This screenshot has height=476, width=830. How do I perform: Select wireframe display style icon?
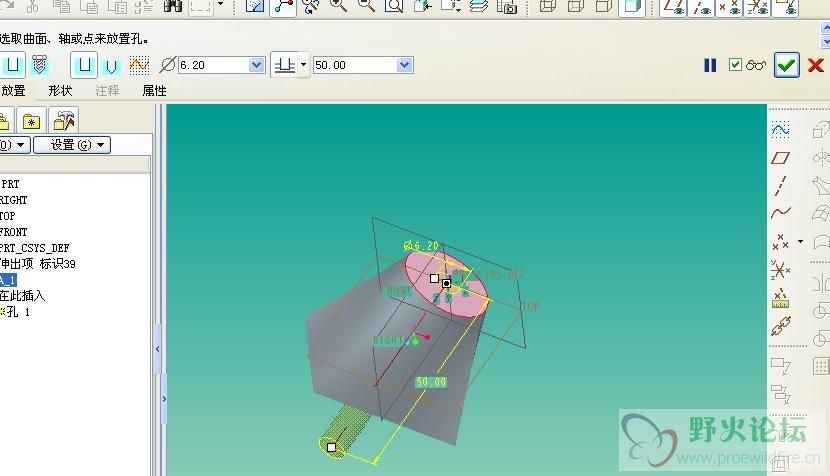coord(547,6)
